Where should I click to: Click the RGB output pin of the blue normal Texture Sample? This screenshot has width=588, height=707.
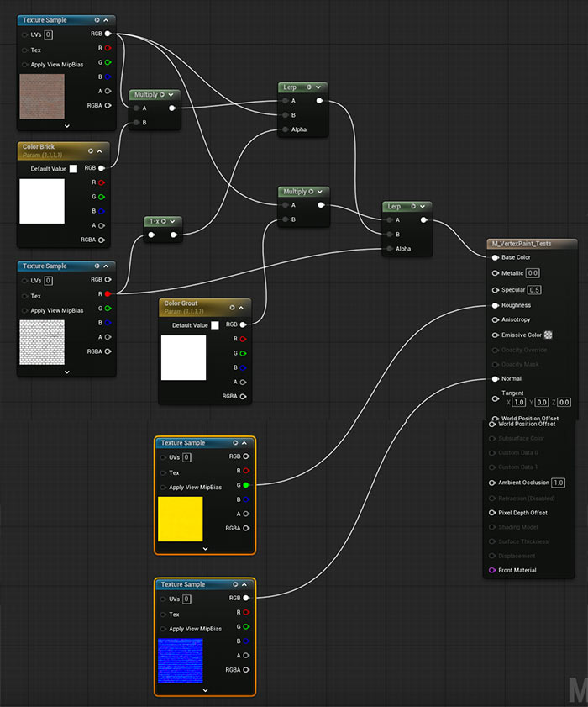point(246,599)
